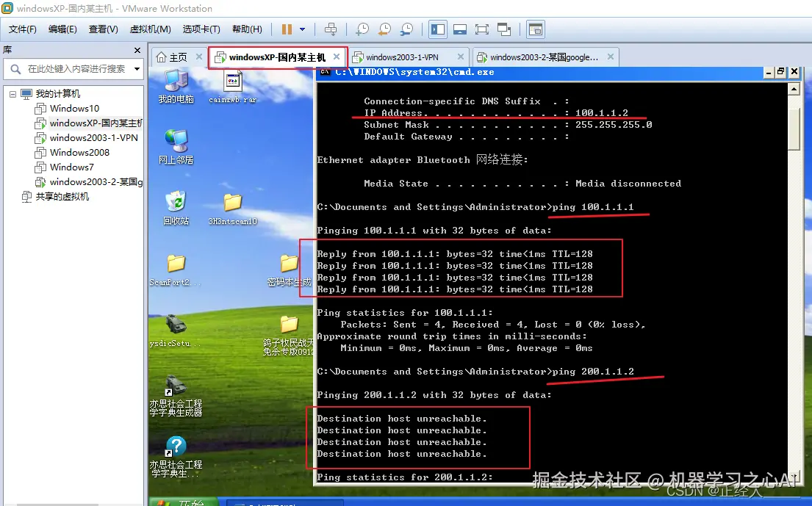Click the 'ping 100.1.1.1' command text
The width and height of the screenshot is (812, 506).
(593, 207)
